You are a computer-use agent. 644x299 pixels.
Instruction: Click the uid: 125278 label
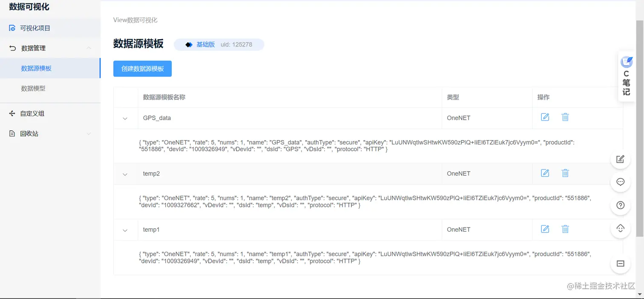(x=236, y=44)
